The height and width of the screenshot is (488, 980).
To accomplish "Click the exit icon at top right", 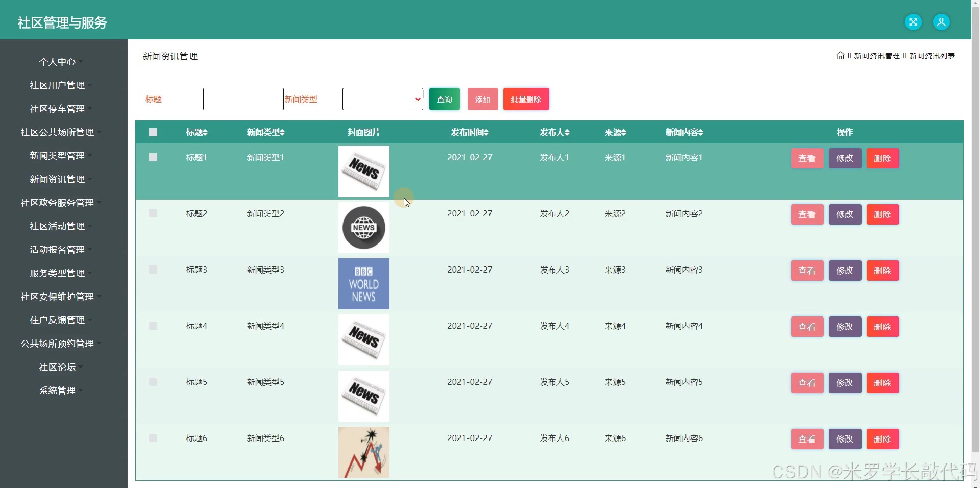I will [913, 22].
